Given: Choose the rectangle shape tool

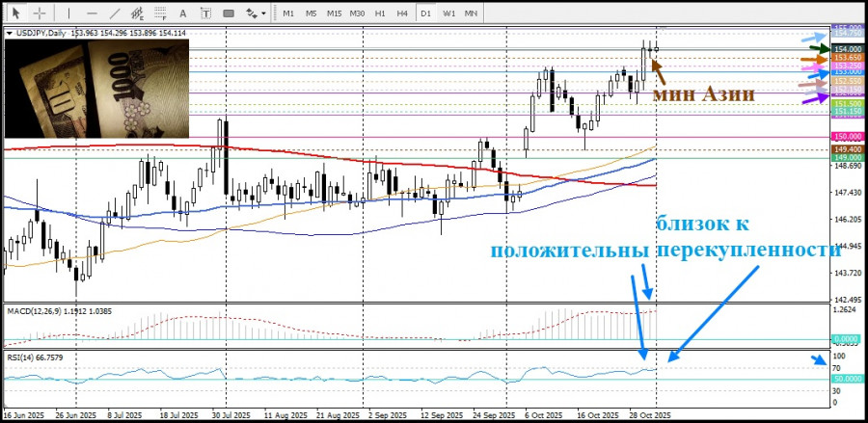Looking at the screenshot, I should coord(228,13).
